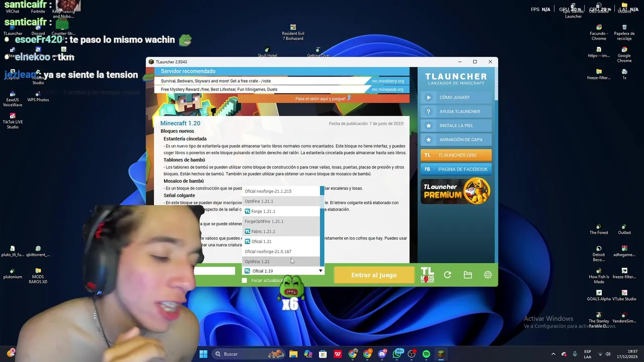The image size is (644, 362).
Task: Select MODS RAROS XD desktop folder
Action: pyautogui.click(x=38, y=276)
